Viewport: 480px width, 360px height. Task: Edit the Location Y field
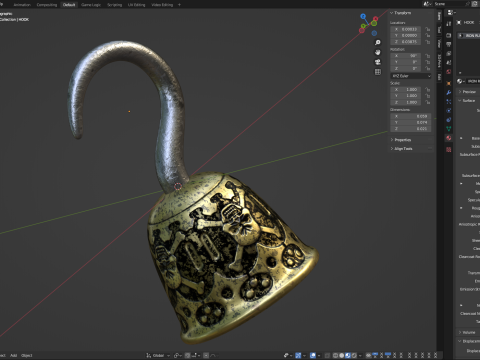click(x=406, y=35)
